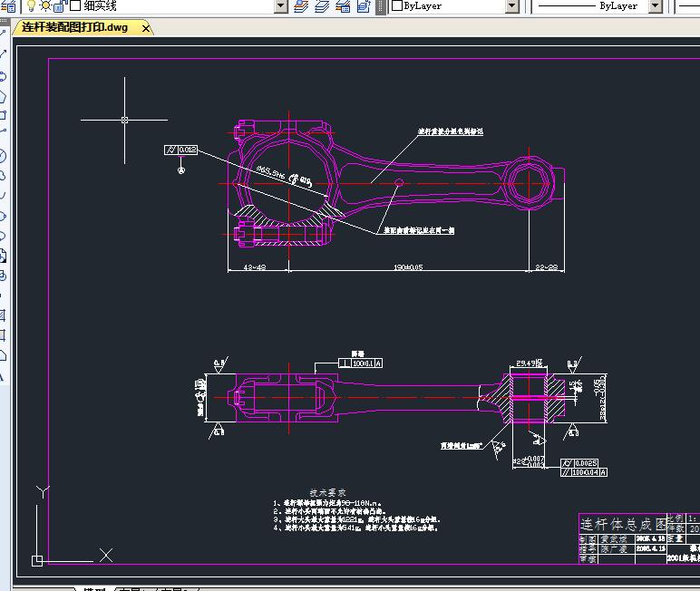This screenshot has width=700, height=591.
Task: Open the Layer Properties Manager icon
Action: 9,5
